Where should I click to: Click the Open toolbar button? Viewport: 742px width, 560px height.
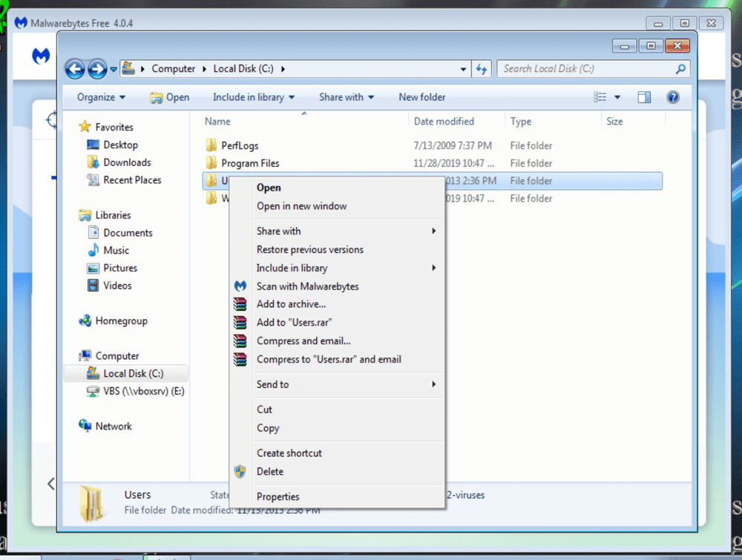170,97
